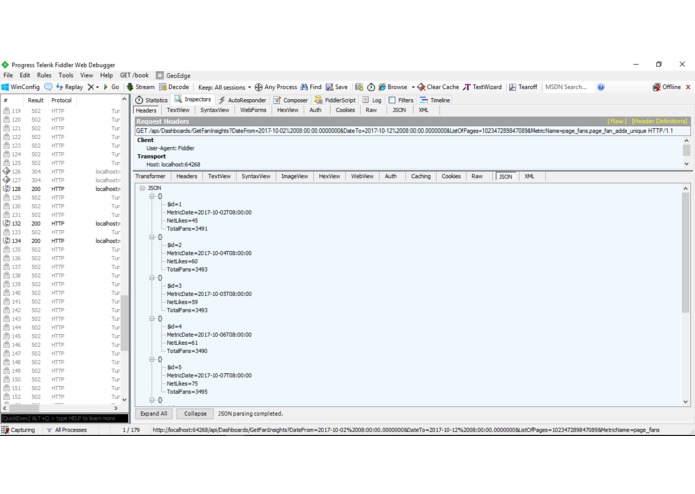Image resolution: width=695 pixels, height=494 pixels.
Task: Click the timer clock icon
Action: tap(371, 87)
